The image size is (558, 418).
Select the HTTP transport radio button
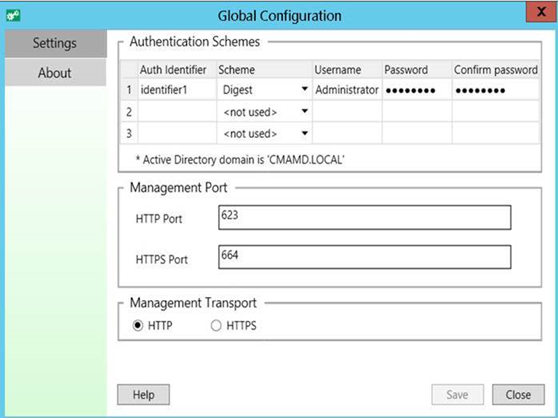(138, 326)
